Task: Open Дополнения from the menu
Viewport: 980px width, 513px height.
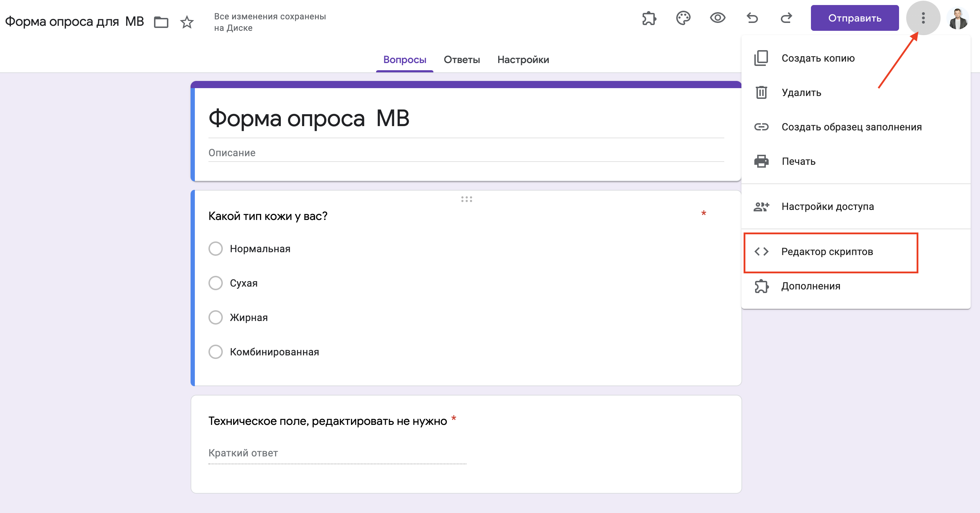Action: coord(856,286)
